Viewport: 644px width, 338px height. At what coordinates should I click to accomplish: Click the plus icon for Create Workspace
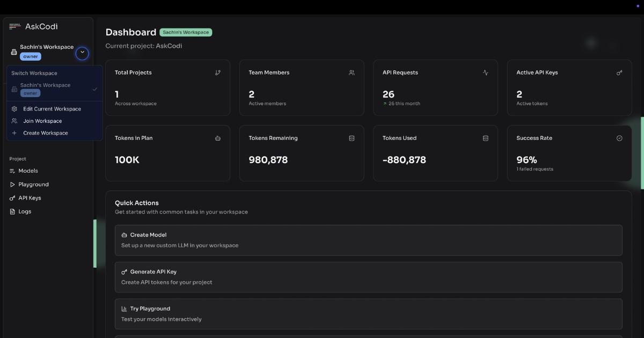(14, 133)
